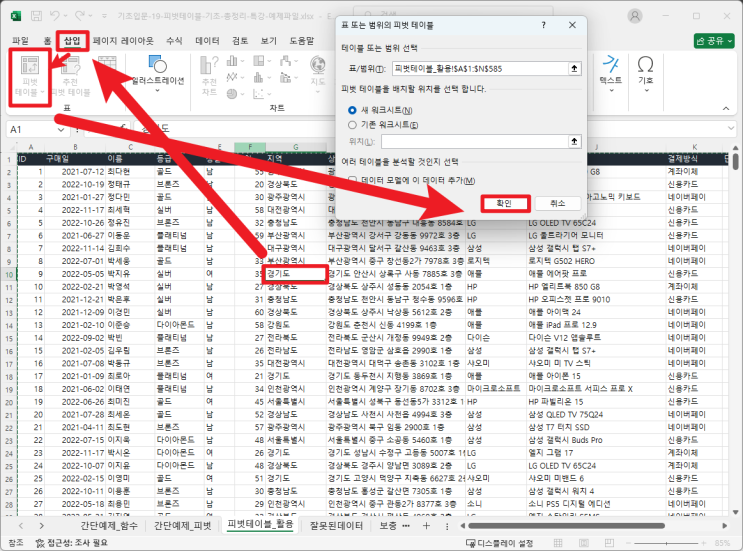
Task: Open the Formulas (수식) tab
Action: [174, 41]
